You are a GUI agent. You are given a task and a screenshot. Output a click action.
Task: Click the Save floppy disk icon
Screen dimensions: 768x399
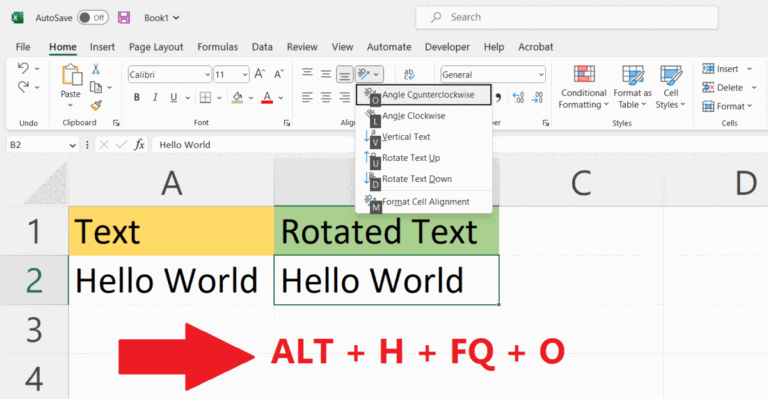point(124,18)
